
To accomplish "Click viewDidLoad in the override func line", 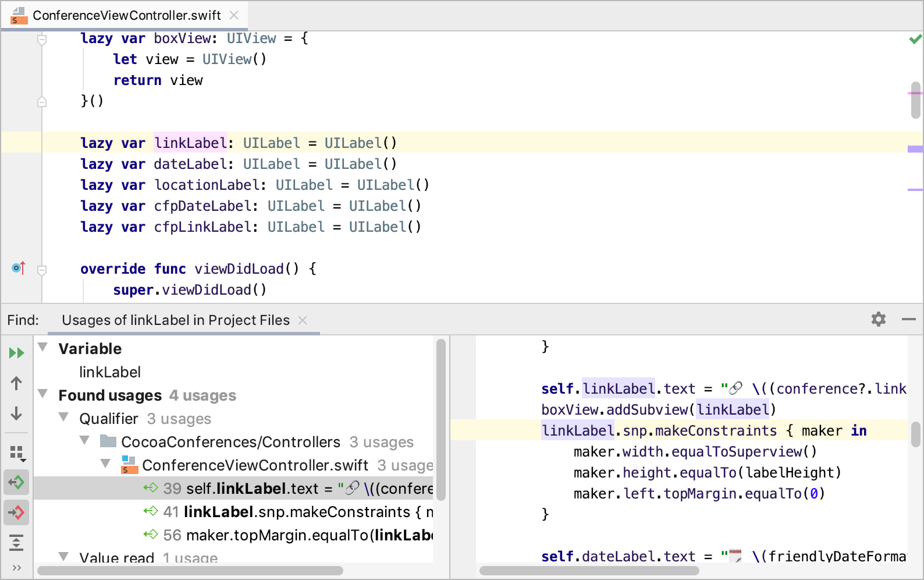I will [239, 268].
